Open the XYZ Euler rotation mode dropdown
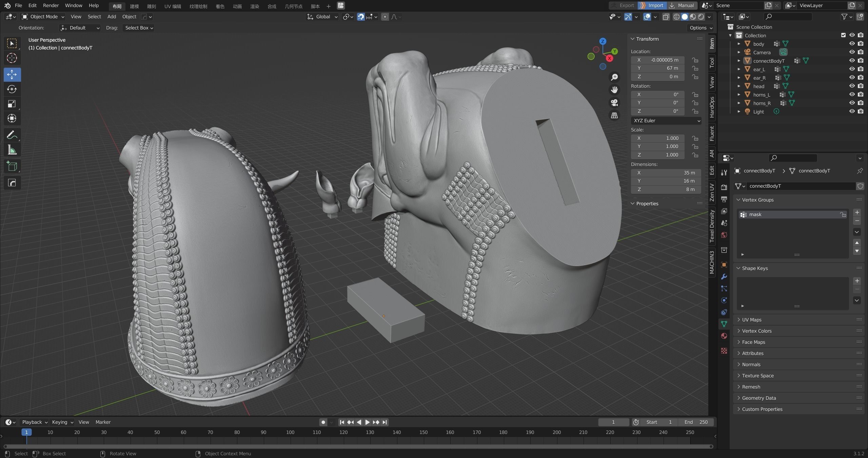The image size is (868, 458). point(666,121)
